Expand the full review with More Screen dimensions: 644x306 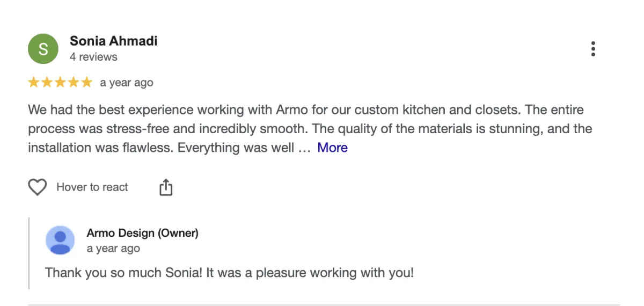pyautogui.click(x=332, y=148)
